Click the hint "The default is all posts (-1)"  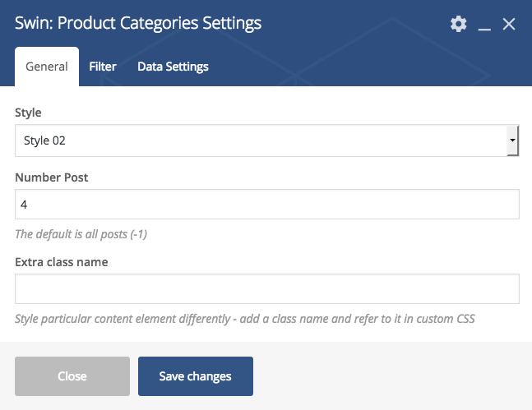coord(81,234)
